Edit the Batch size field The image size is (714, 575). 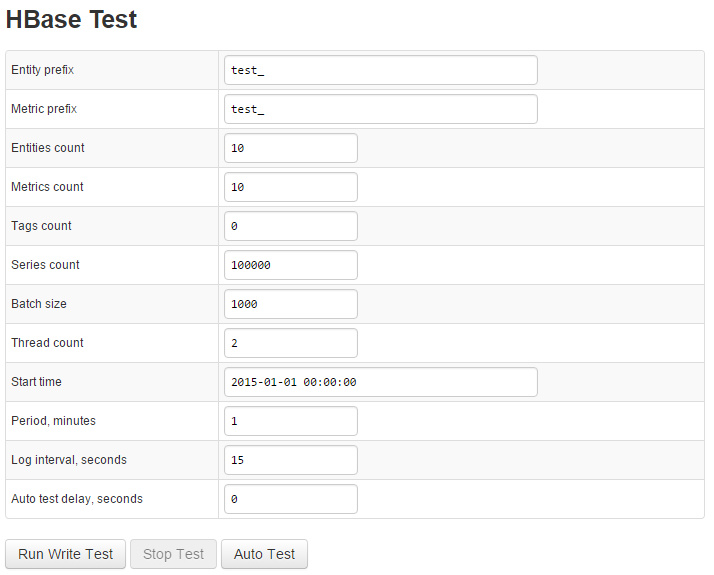point(291,304)
